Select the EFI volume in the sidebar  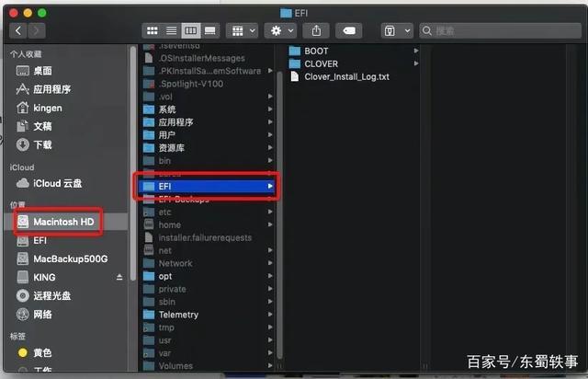[40, 240]
